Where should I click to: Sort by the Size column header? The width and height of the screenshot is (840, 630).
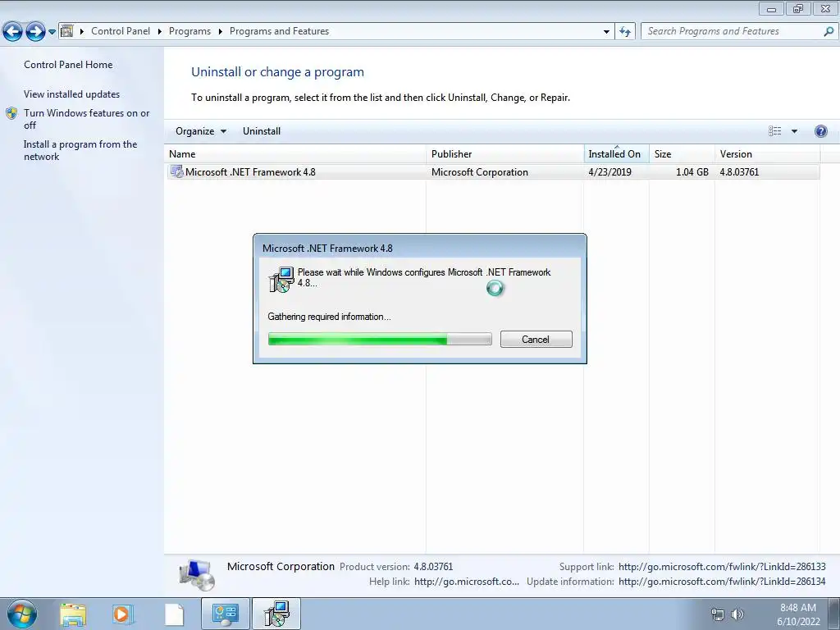click(x=682, y=154)
